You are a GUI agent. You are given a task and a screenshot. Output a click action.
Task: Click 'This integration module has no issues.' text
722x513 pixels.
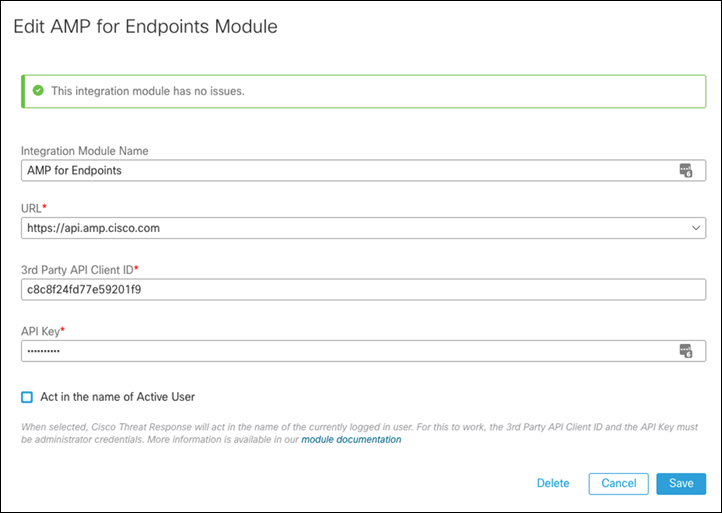tap(148, 91)
